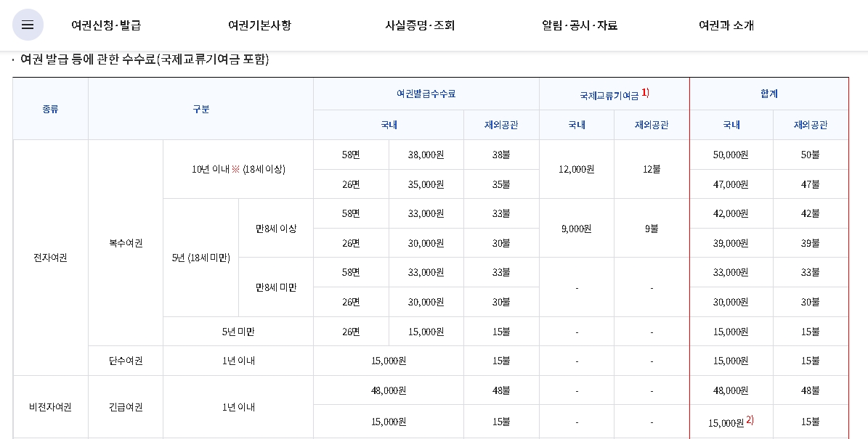Click the 비전자여권 category cell
The height and width of the screenshot is (439, 868).
click(x=50, y=406)
